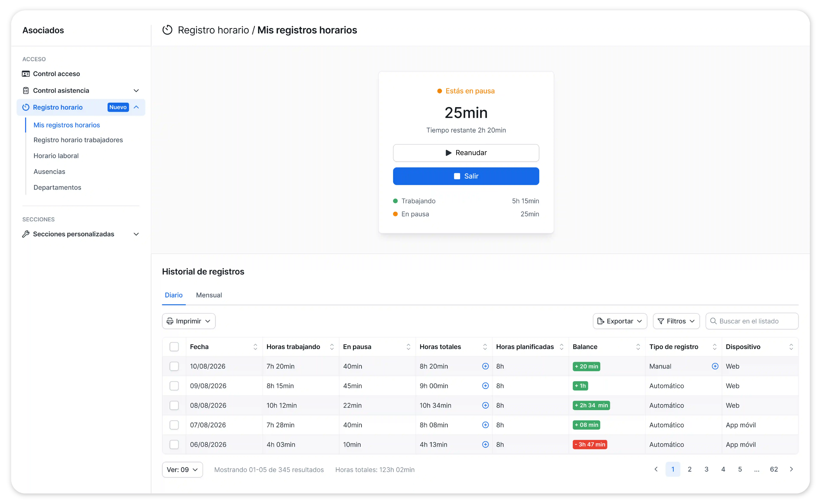Click the green + 2h 34 min balance tag

click(591, 405)
